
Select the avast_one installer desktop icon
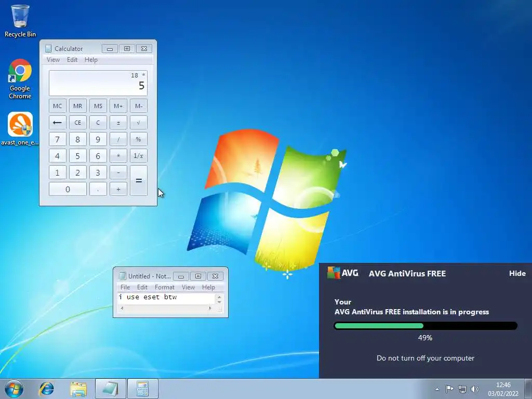(20, 129)
